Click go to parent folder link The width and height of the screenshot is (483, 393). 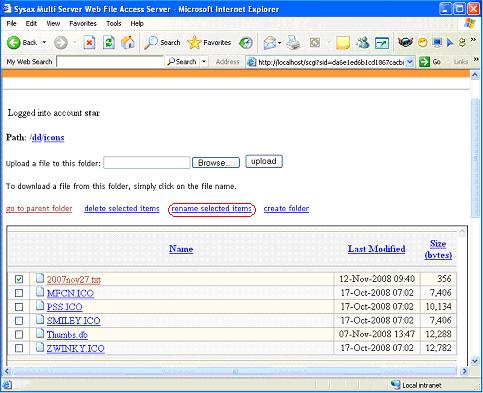(39, 208)
